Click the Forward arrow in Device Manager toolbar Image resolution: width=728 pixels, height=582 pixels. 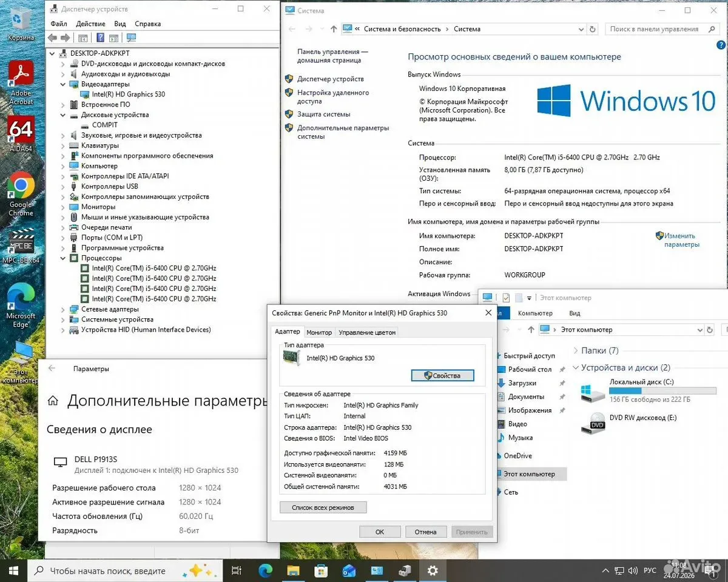point(64,38)
